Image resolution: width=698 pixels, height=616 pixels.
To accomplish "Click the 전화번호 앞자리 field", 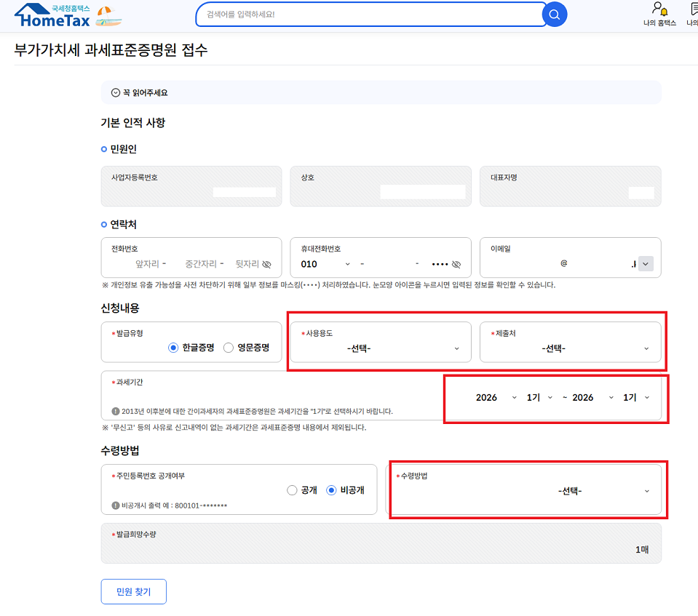I will 147,264.
